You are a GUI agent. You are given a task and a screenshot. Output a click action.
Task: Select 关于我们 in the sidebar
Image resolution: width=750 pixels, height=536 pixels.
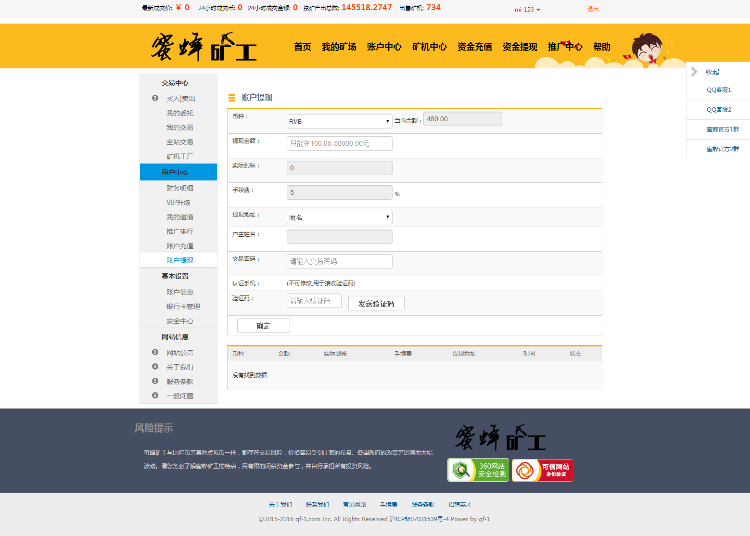pyautogui.click(x=180, y=367)
